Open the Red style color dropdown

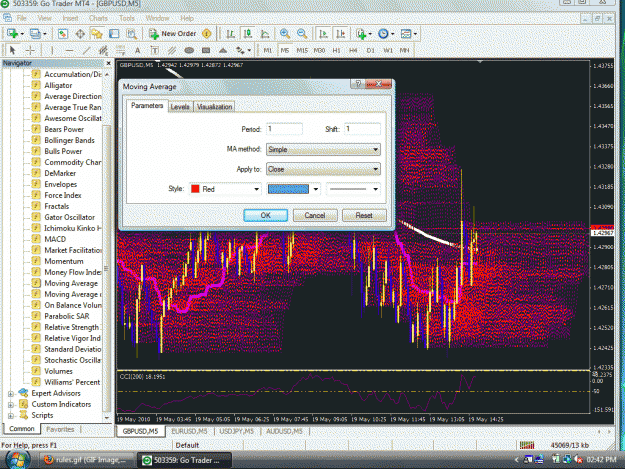pos(225,189)
